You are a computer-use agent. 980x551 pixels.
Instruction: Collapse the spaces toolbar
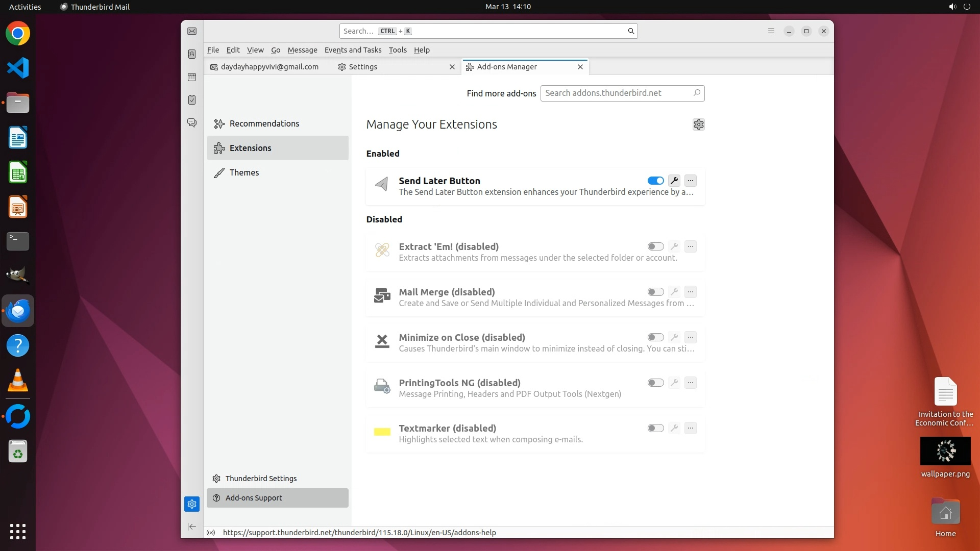click(192, 527)
